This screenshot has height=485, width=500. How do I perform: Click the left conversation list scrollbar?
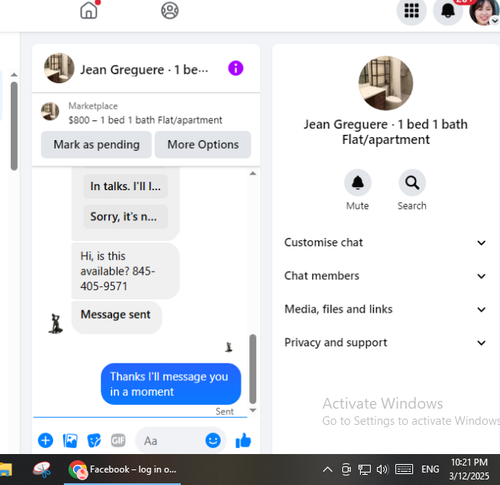coord(14,126)
